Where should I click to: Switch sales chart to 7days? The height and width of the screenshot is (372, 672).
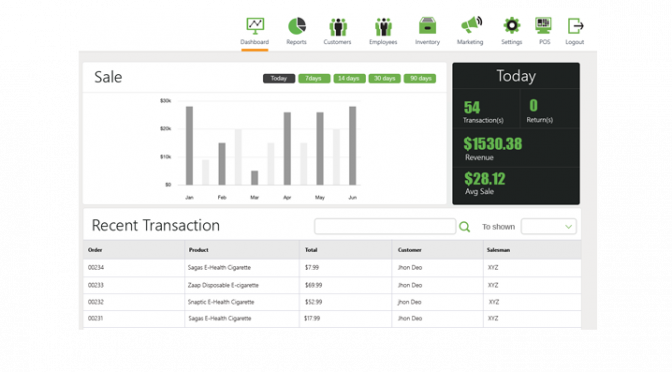[x=314, y=78]
